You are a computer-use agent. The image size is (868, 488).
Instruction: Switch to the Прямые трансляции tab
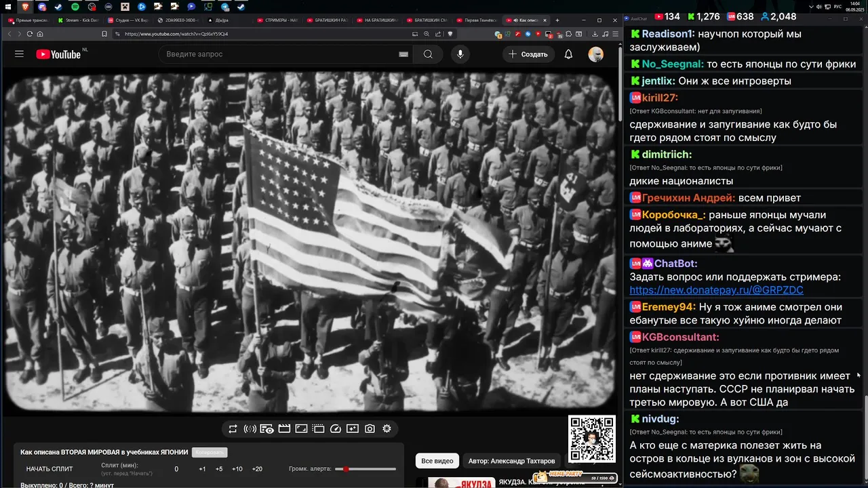pos(27,20)
